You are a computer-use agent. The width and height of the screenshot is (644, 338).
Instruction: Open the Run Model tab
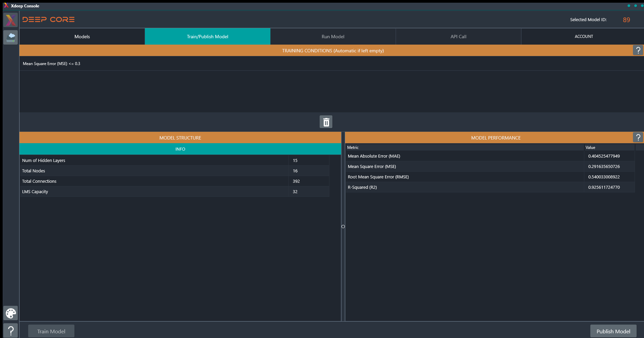[x=333, y=37]
